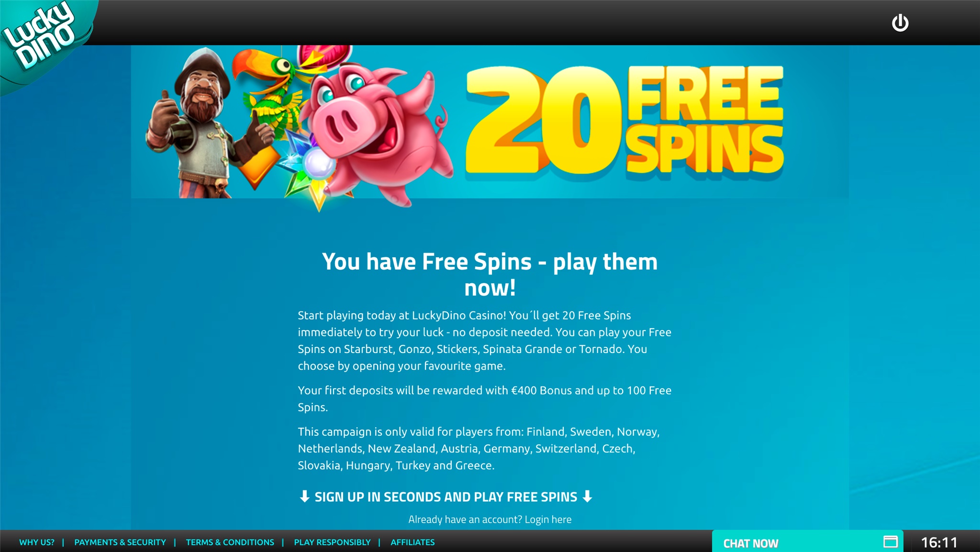Click the down arrow after FREE SPINS
The width and height of the screenshot is (980, 552).
pos(588,497)
